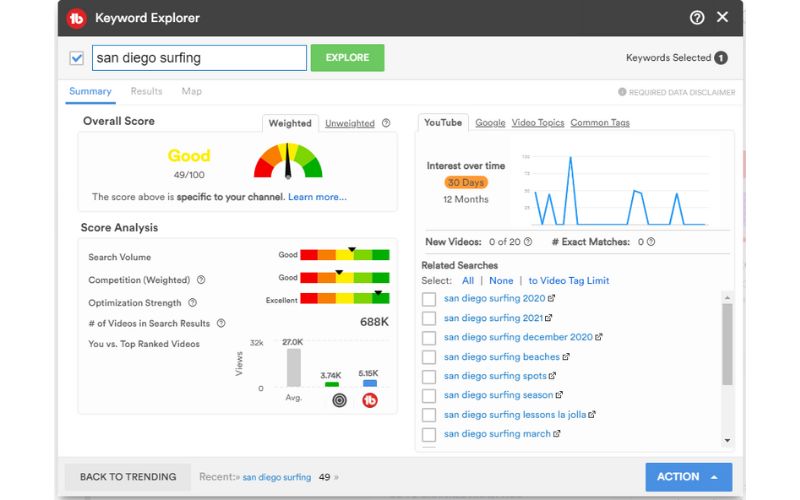Open the help question mark in header
The width and height of the screenshot is (800, 500).
click(696, 18)
